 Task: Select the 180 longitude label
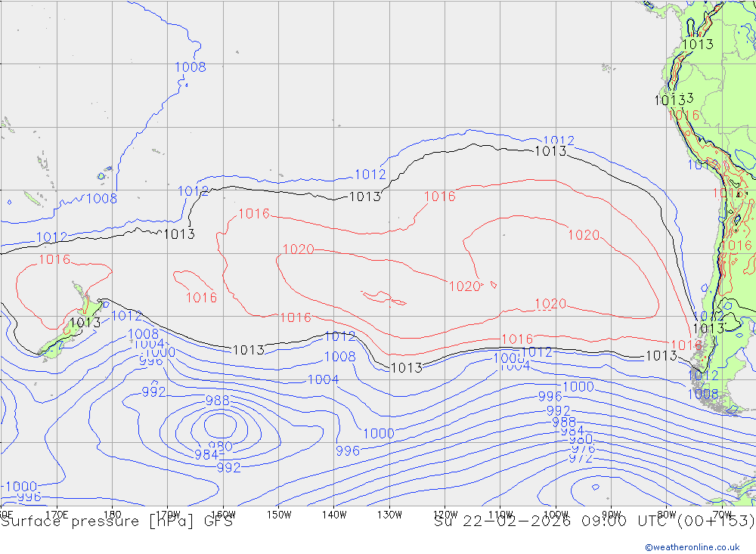click(x=112, y=515)
